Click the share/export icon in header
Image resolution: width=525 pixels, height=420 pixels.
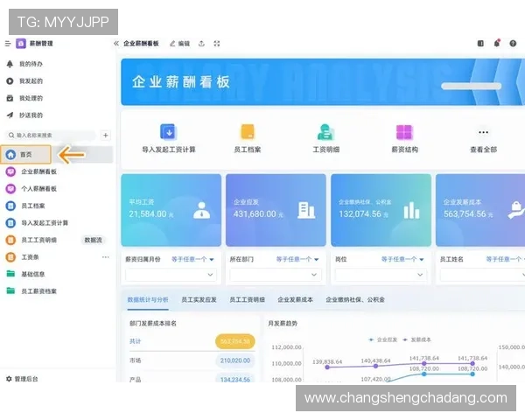coord(201,44)
